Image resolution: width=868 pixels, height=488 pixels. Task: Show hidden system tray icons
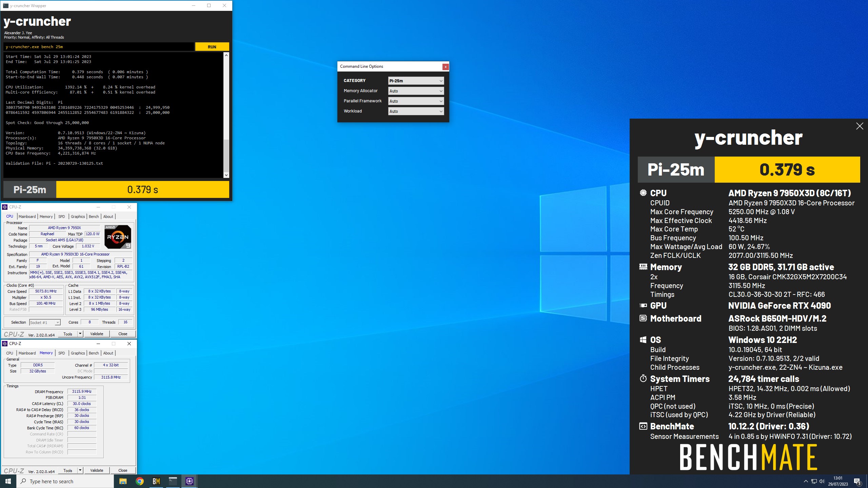click(806, 481)
